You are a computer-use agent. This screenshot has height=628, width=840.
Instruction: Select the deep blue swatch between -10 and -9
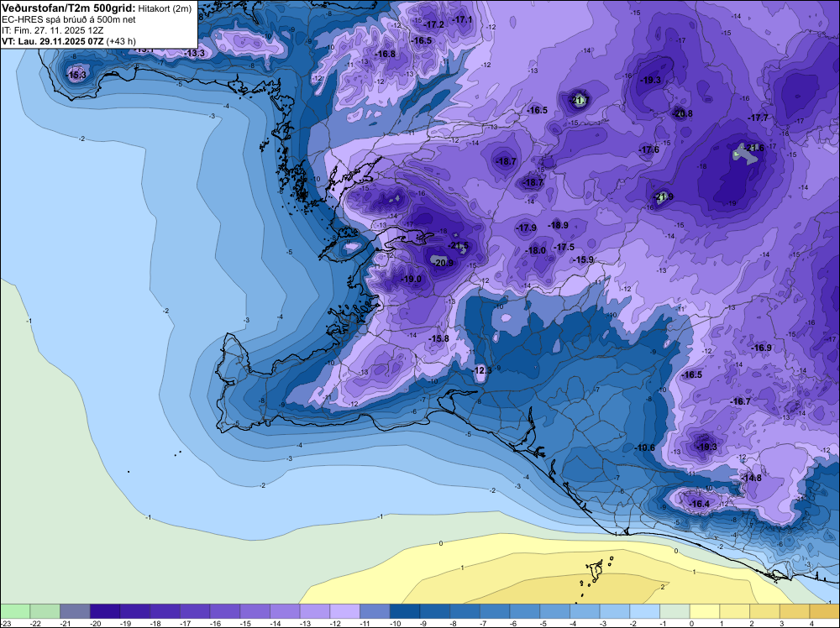pos(405,611)
